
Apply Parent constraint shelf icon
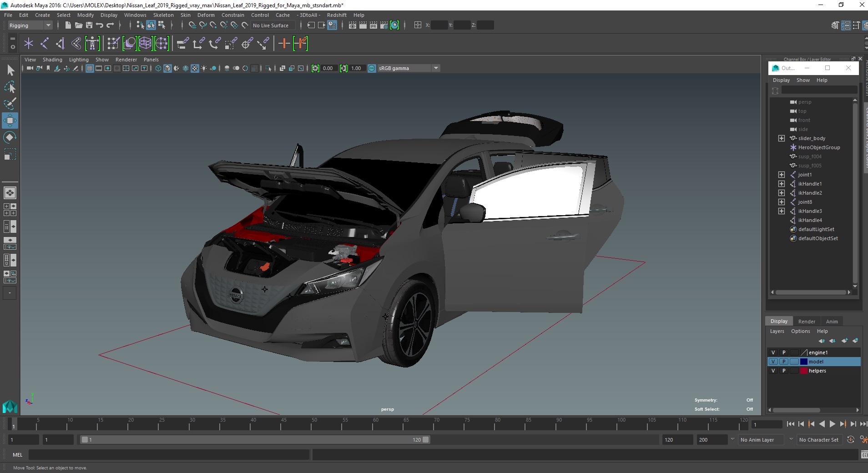pyautogui.click(x=182, y=44)
